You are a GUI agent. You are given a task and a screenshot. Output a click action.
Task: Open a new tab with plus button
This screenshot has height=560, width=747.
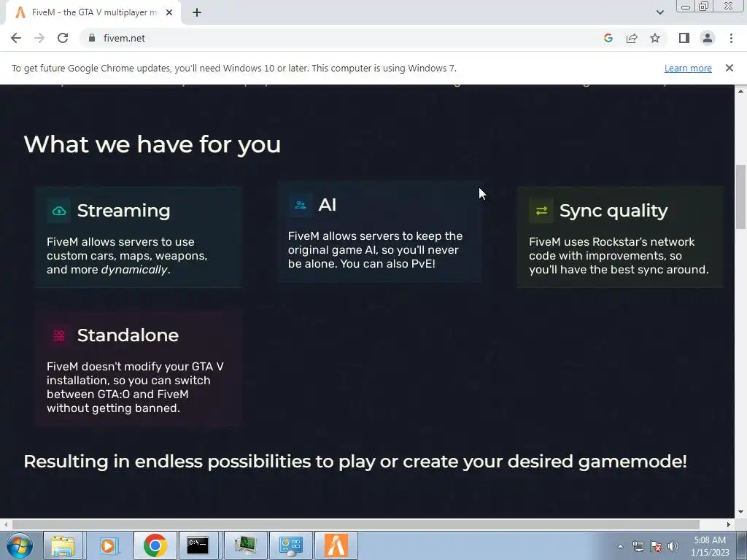click(197, 13)
